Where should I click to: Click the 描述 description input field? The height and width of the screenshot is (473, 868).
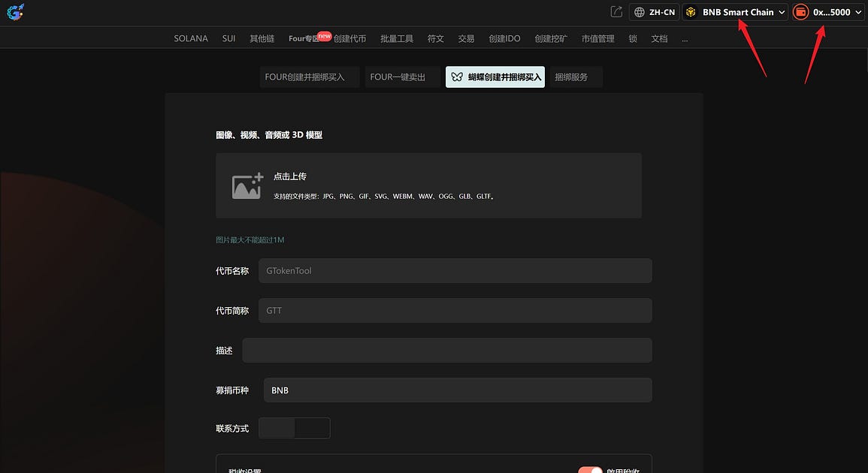pyautogui.click(x=447, y=350)
